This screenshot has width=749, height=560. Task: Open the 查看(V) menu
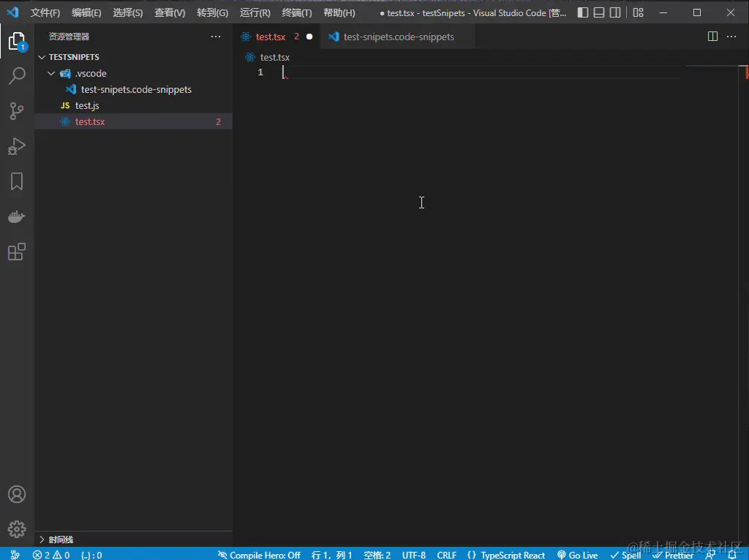170,13
